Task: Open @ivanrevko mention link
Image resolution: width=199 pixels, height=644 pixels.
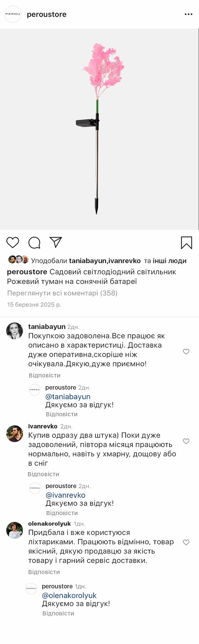Action: click(x=65, y=495)
